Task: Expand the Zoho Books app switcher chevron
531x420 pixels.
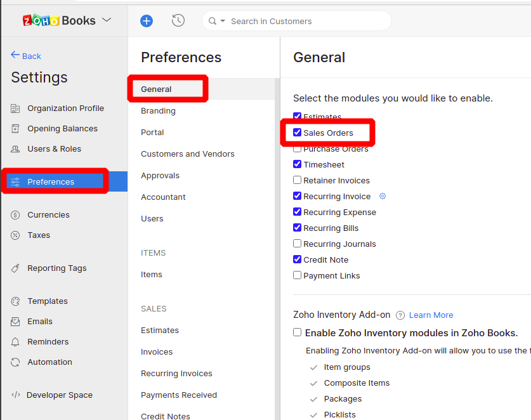Action: 107,20
